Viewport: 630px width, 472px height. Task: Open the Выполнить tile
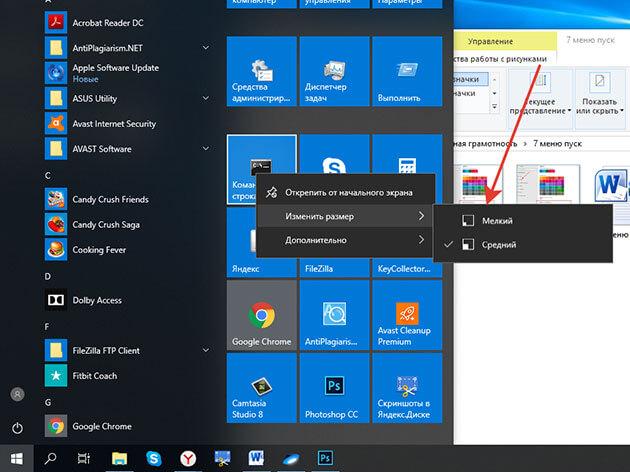[x=407, y=72]
